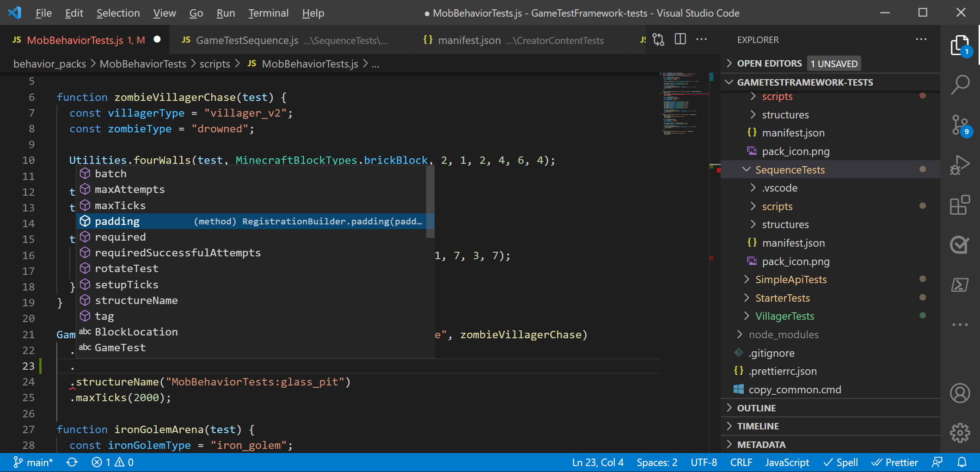
Task: Click the Split Editor icon in the tab bar
Action: tap(680, 39)
